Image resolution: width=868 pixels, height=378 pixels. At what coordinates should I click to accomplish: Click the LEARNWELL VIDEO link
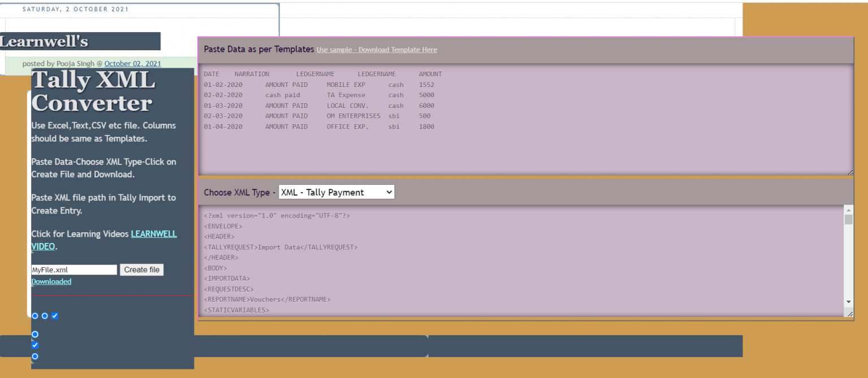point(154,233)
